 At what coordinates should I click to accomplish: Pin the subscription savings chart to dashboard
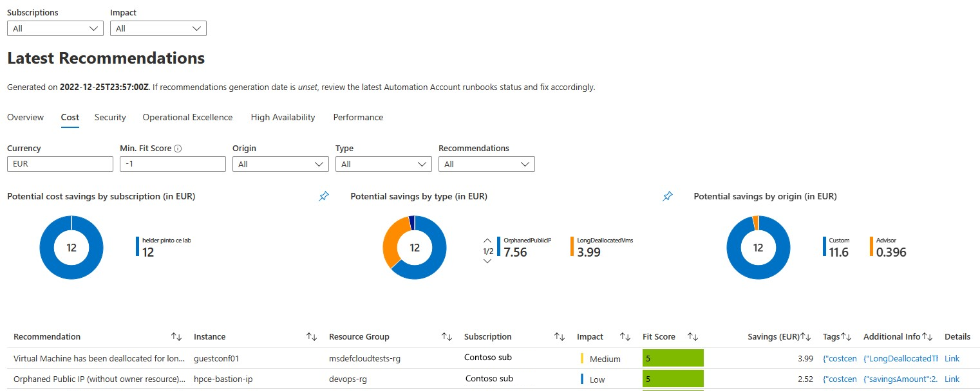coord(324,196)
